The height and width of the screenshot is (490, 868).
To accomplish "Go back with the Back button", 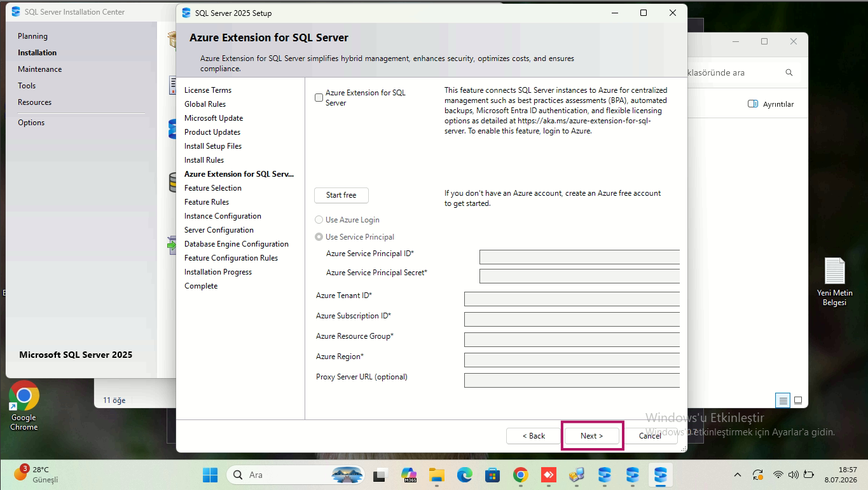I will [534, 436].
